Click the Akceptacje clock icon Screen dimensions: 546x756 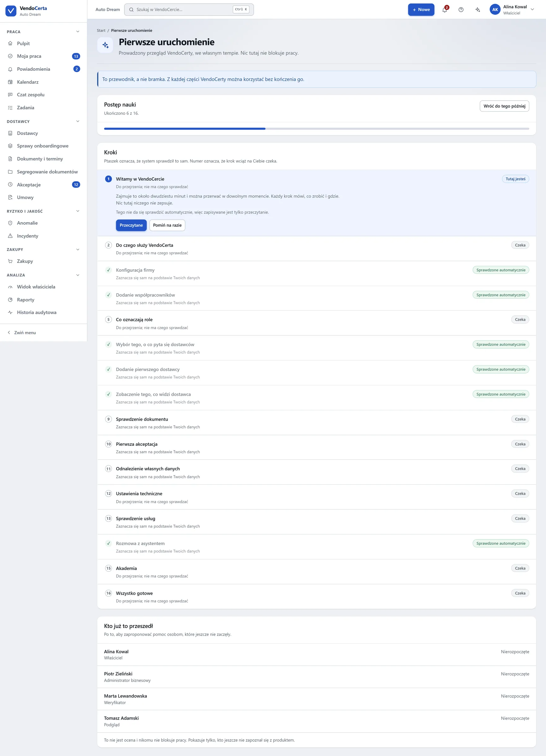[10, 185]
